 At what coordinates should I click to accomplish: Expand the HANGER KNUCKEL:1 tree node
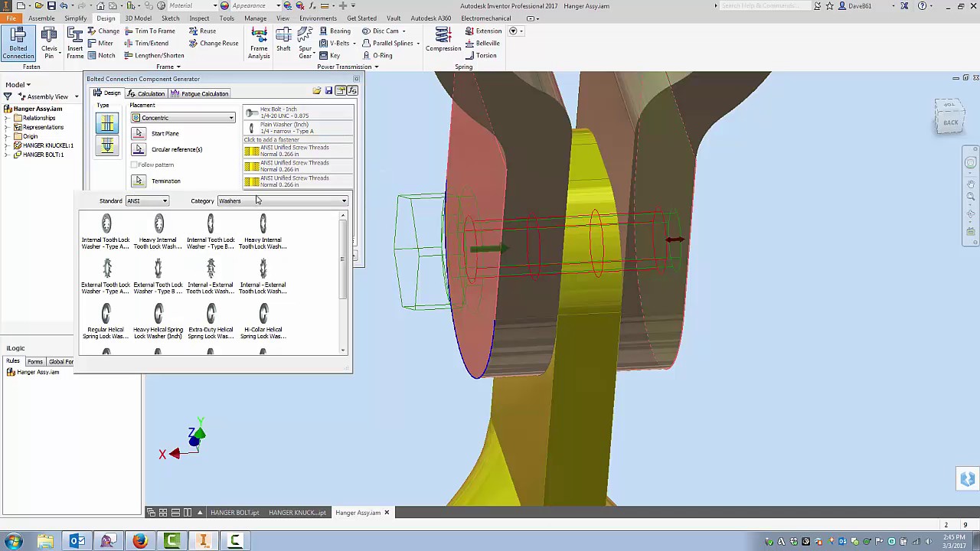tap(8, 145)
